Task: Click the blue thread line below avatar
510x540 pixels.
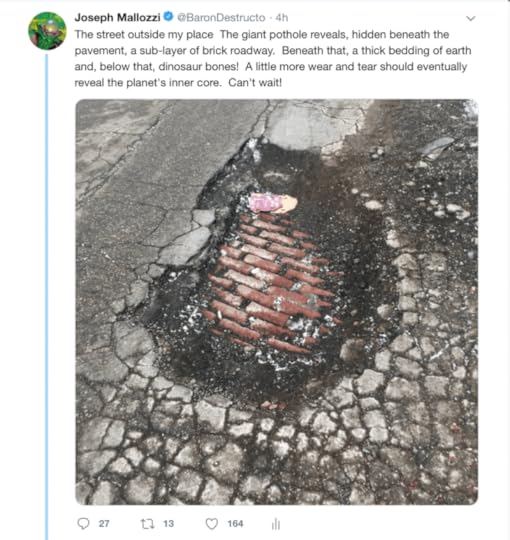Action: coord(46,296)
